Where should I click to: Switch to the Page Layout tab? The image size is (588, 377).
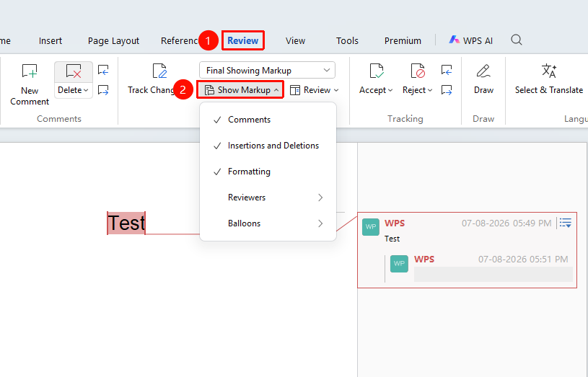pos(113,41)
